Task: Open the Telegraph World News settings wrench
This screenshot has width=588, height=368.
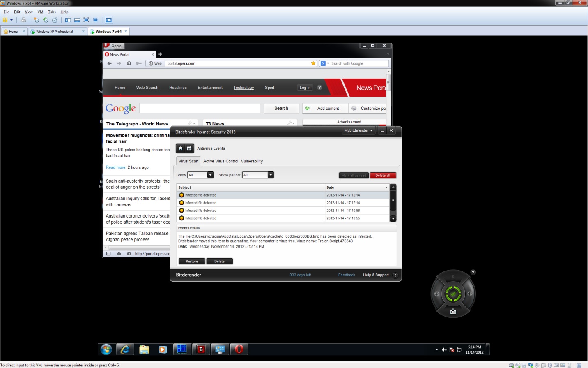Action: 192,123
